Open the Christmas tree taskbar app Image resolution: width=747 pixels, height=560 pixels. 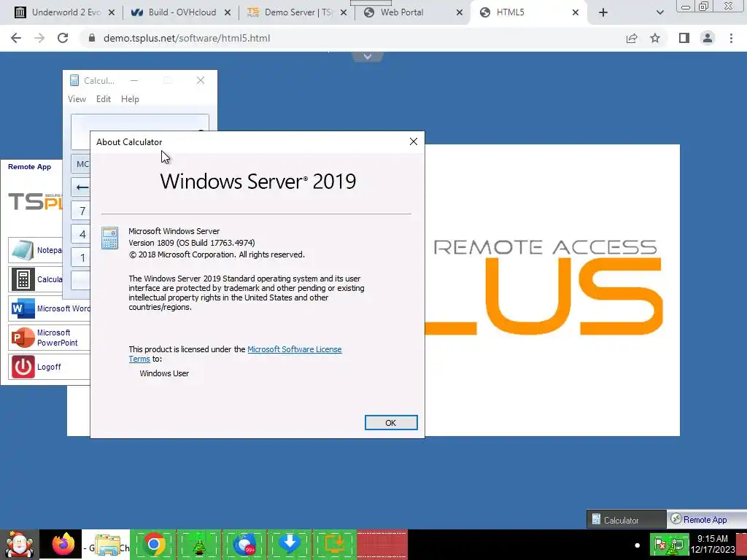[x=198, y=545]
